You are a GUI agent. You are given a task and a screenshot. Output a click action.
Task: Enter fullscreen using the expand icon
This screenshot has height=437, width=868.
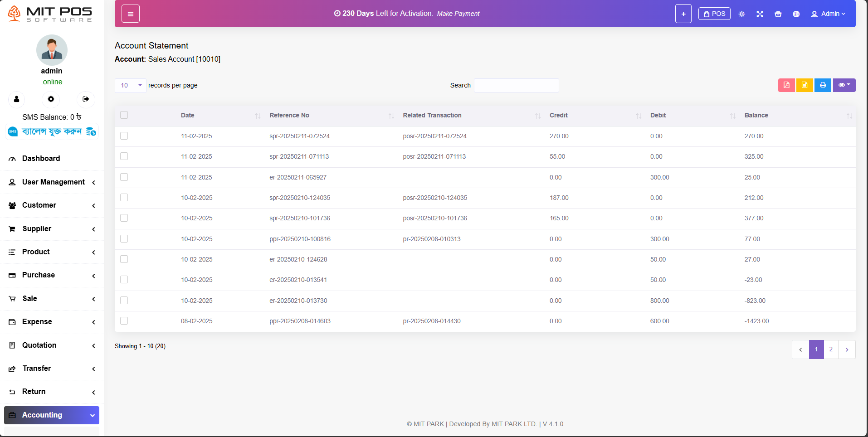(x=760, y=14)
